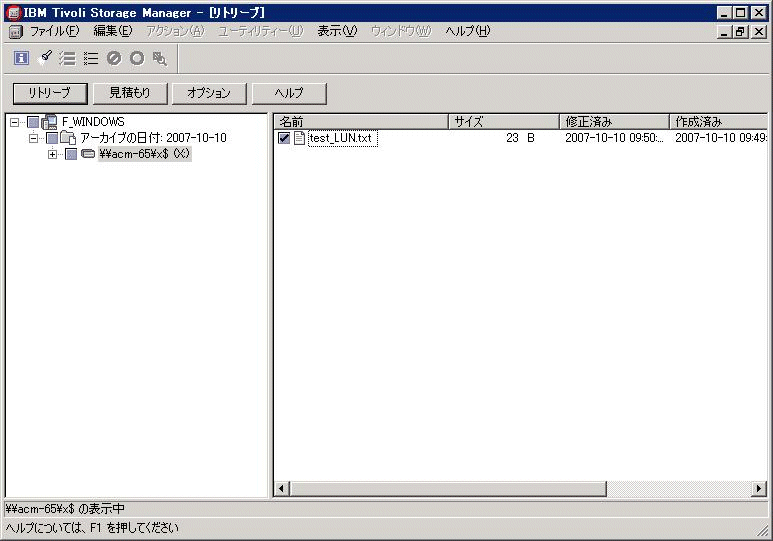
Task: Uncheck the test_LUN.txt checkbox
Action: (x=284, y=138)
